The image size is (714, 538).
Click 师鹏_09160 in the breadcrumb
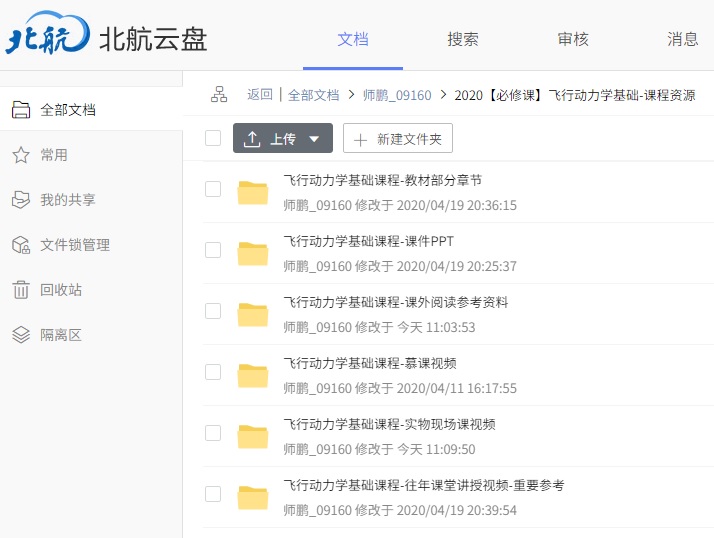[x=397, y=95]
